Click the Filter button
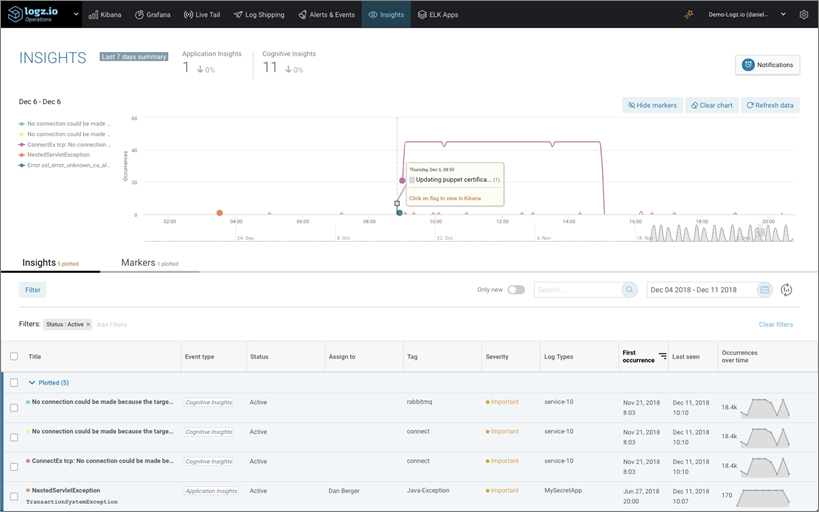819x512 pixels. pos(32,290)
